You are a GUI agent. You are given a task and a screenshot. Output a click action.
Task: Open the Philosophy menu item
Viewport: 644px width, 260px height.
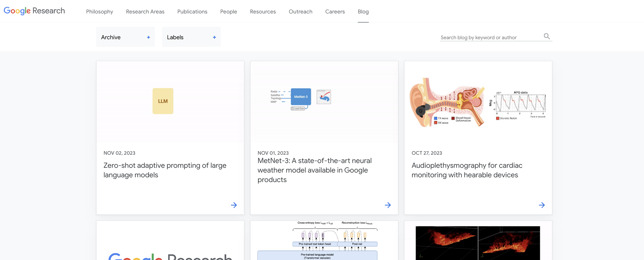tap(100, 11)
